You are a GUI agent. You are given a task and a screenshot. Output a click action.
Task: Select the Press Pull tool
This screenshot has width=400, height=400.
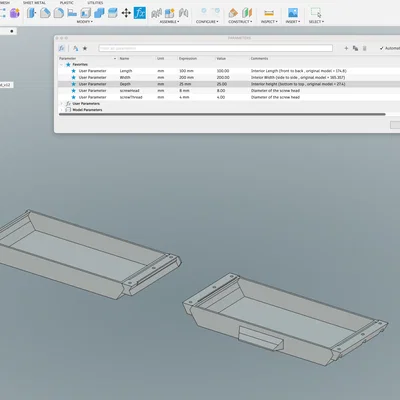(x=32, y=13)
